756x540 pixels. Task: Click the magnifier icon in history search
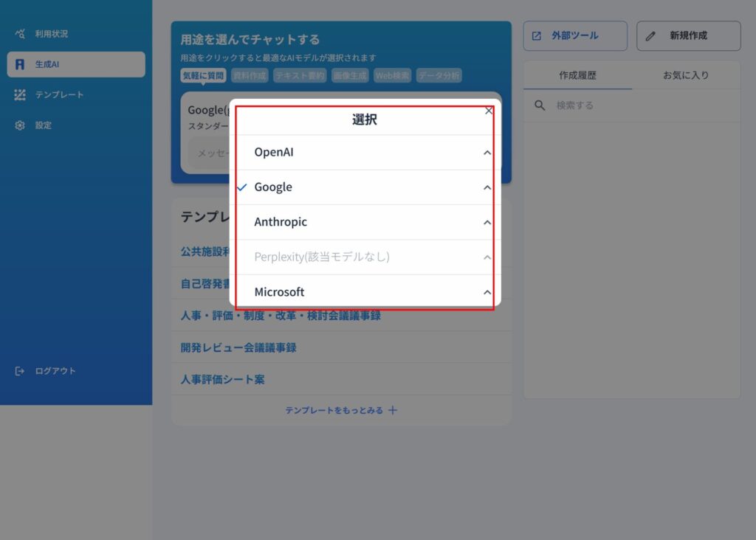540,105
